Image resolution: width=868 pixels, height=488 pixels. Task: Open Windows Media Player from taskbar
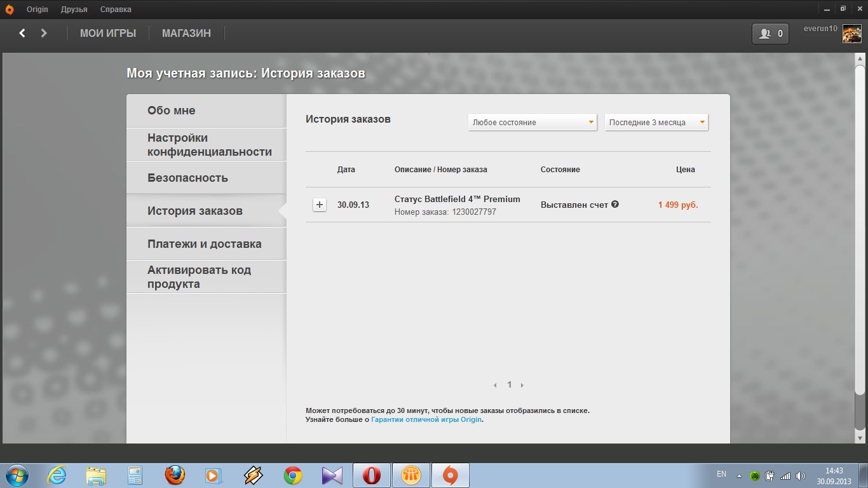(214, 475)
